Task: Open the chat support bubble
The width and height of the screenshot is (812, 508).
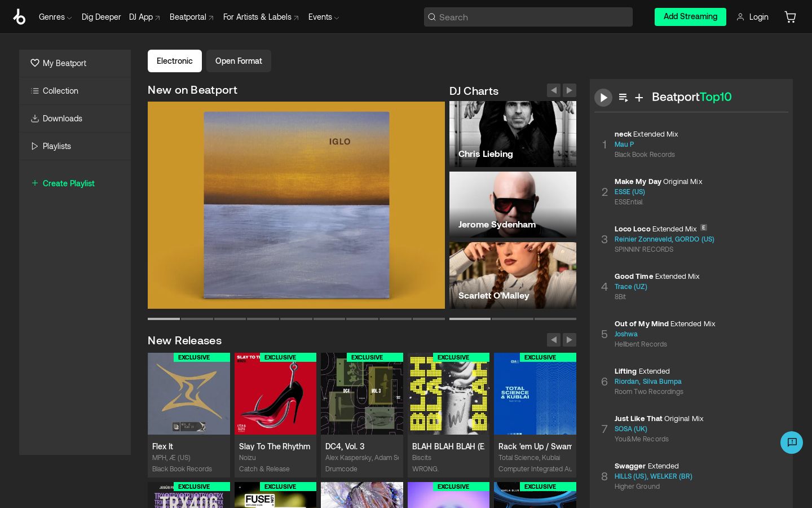Action: [x=792, y=443]
